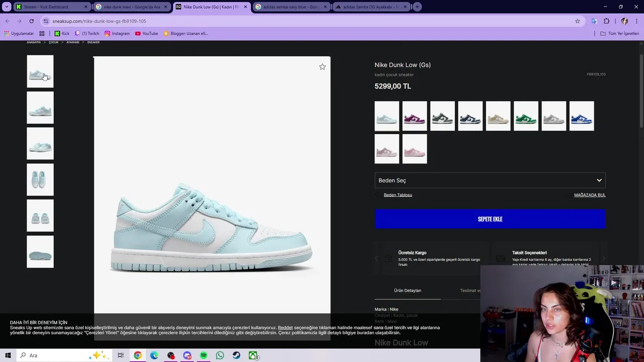
Task: Select grey Dunk color variant
Action: click(554, 116)
